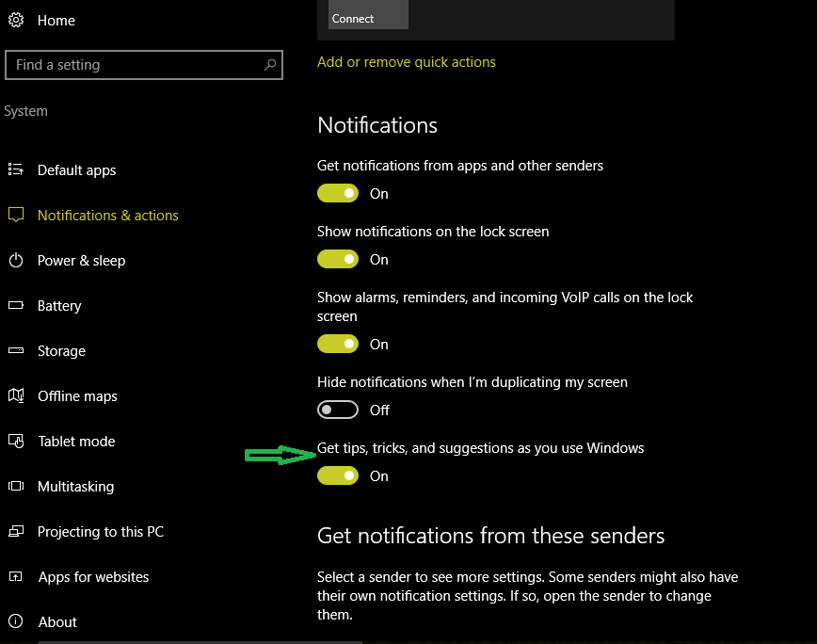
Task: Toggle alarms, reminders, VoIP calls on lock screen
Action: [338, 344]
